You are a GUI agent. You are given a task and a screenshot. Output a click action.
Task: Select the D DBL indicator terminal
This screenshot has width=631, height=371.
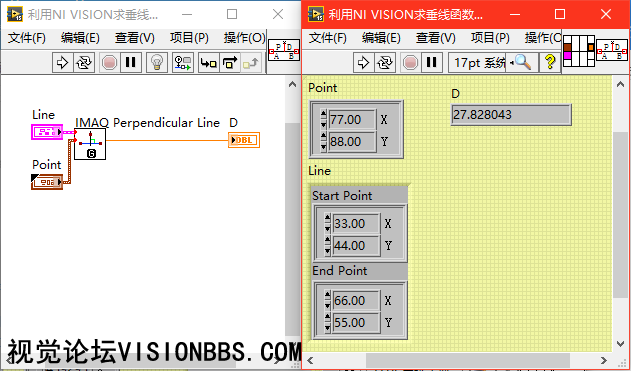click(244, 140)
